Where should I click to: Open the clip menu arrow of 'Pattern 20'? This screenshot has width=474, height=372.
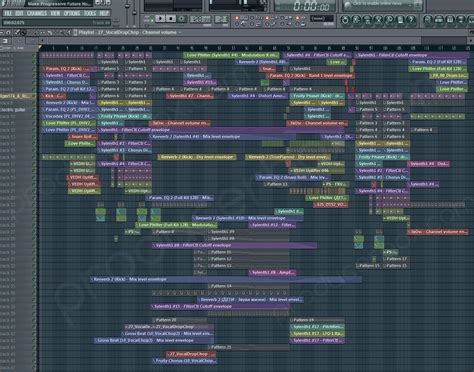(x=154, y=320)
